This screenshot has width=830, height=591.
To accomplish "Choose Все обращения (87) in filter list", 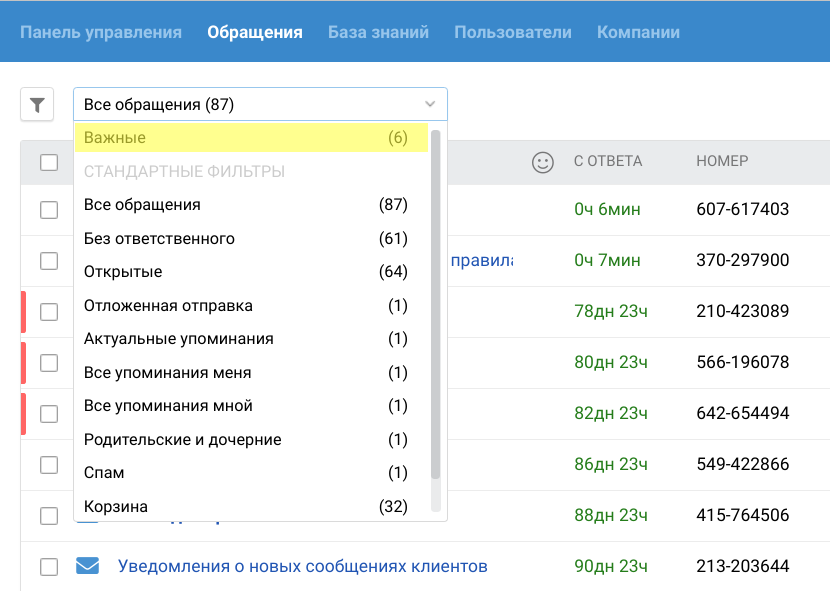I will coord(251,205).
